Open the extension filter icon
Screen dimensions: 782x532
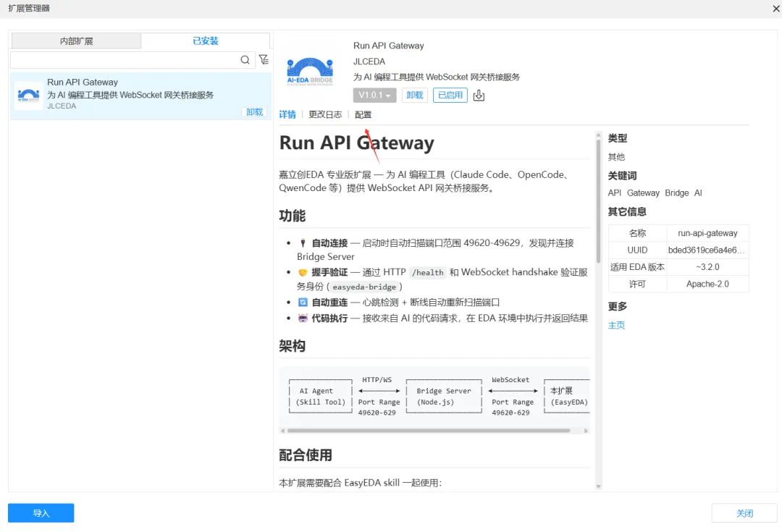pyautogui.click(x=264, y=60)
